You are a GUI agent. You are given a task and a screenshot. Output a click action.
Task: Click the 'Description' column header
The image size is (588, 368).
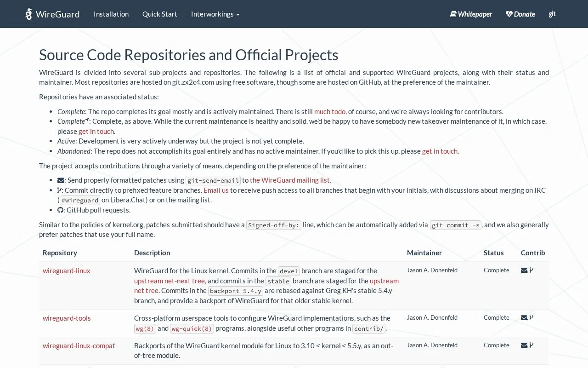[x=152, y=253]
